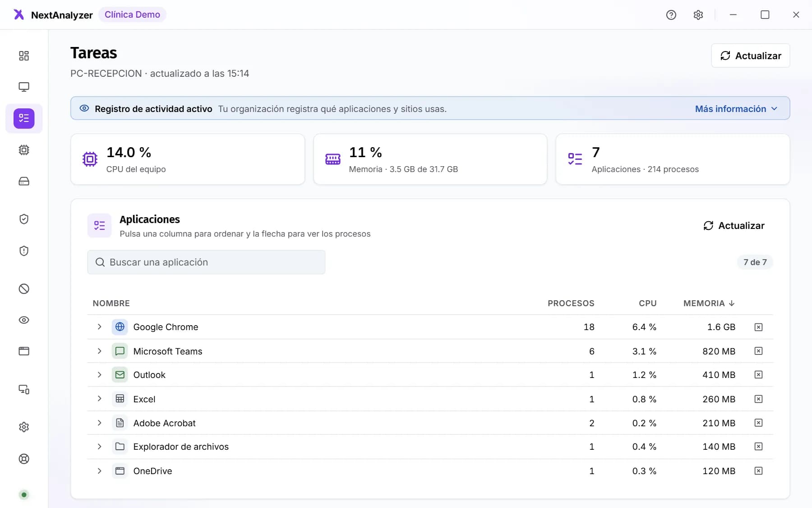Screen dimensions: 812x508
Task: Sort by the MEMORIA column
Action: 709,303
